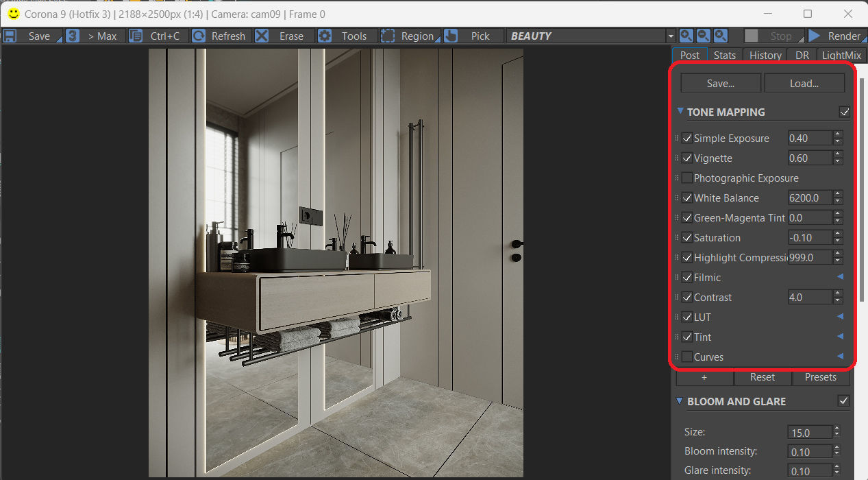Image resolution: width=868 pixels, height=480 pixels.
Task: Expand the Tint operator settings arrow
Action: click(840, 337)
